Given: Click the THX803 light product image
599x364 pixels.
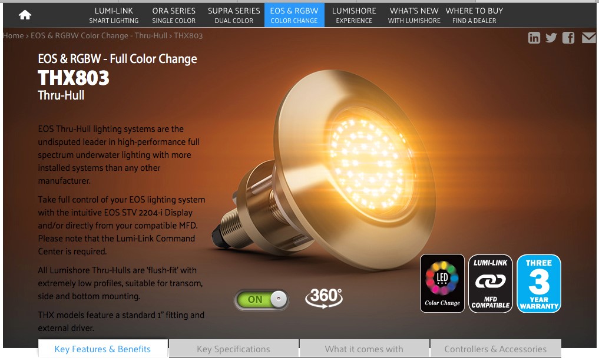Looking at the screenshot, I should (325, 168).
